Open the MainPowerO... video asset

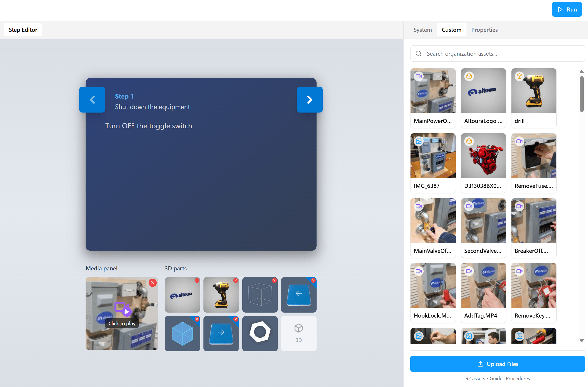tap(433, 98)
